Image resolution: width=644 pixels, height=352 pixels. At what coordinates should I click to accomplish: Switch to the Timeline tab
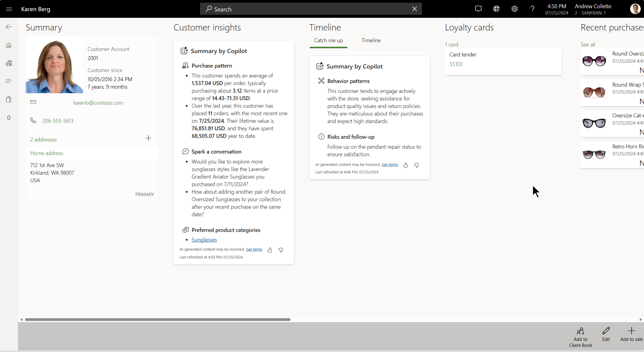[370, 40]
